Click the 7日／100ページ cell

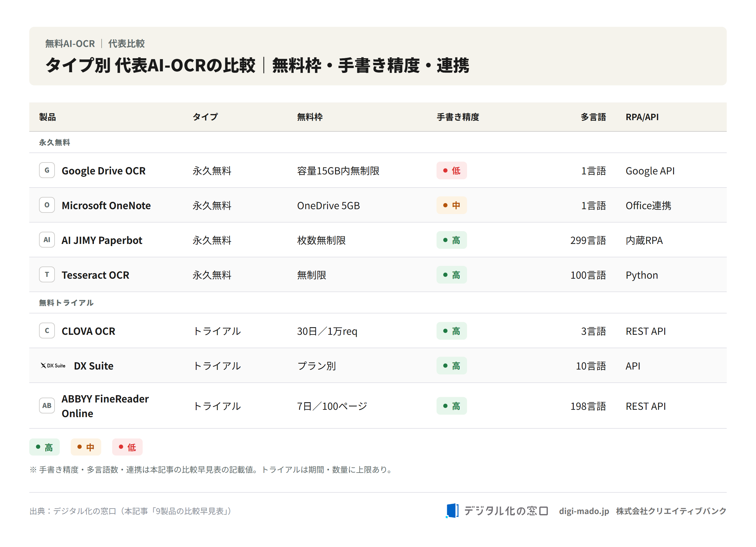[332, 406]
